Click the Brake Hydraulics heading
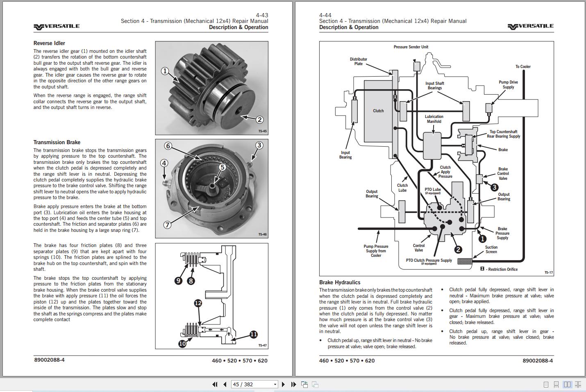This screenshot has width=586, height=392. click(340, 282)
